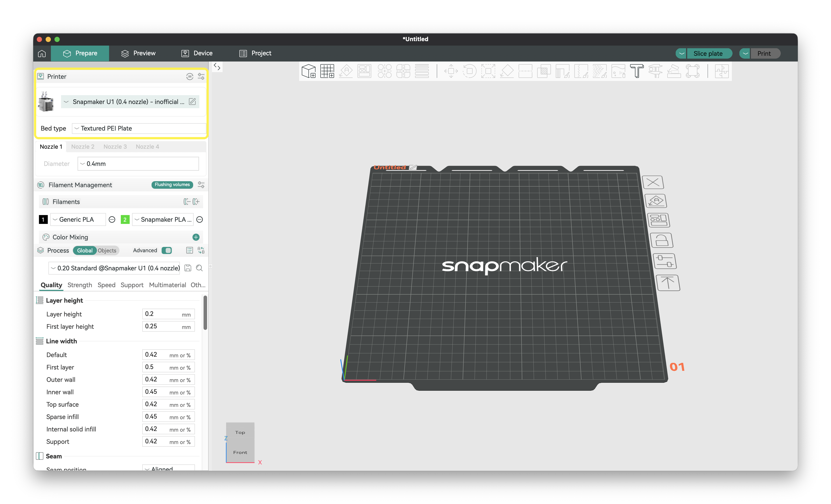The image size is (831, 504).
Task: Click the Home icon
Action: click(x=42, y=53)
